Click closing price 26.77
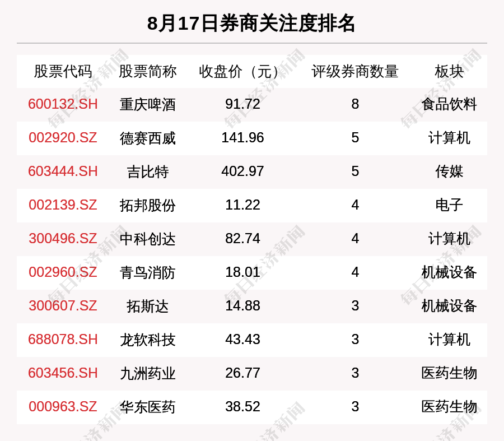Image resolution: width=504 pixels, height=441 pixels. coord(242,373)
